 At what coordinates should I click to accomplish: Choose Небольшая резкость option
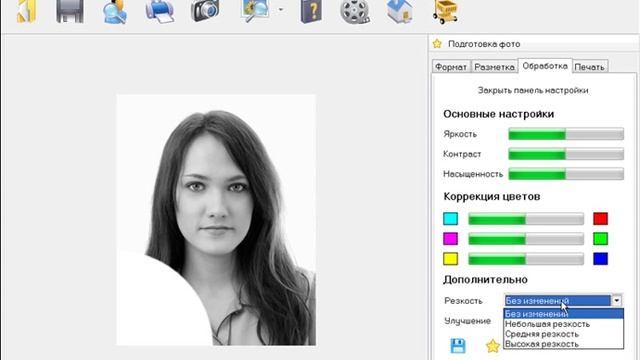coord(563,324)
